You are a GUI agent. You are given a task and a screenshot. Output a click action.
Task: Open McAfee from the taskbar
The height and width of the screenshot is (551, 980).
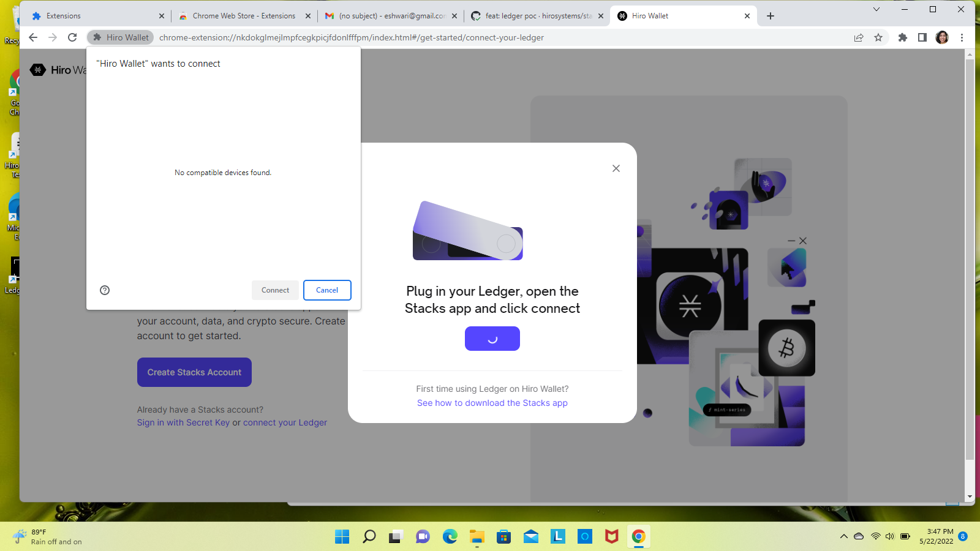point(611,536)
